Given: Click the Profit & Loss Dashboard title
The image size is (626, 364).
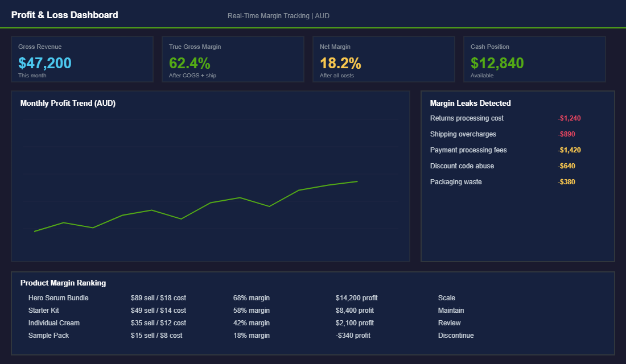Looking at the screenshot, I should point(64,15).
